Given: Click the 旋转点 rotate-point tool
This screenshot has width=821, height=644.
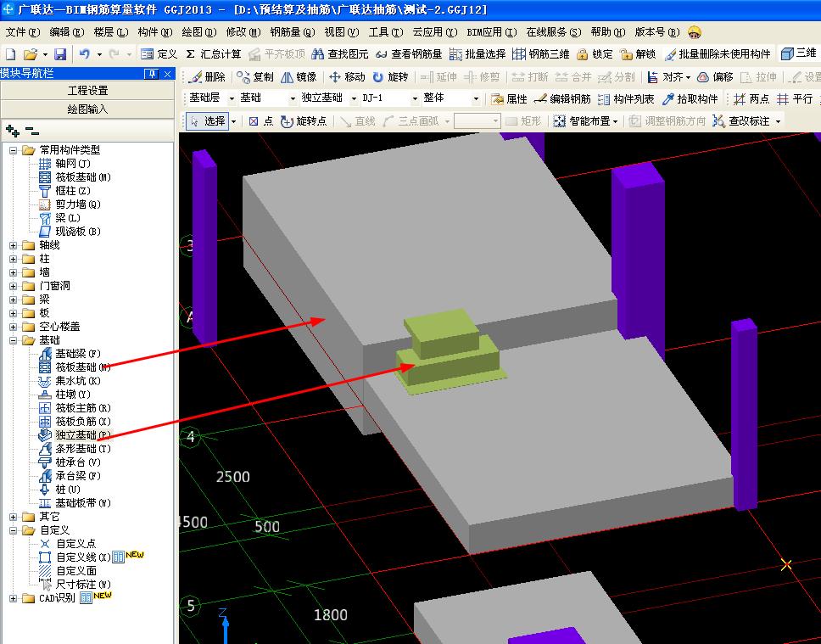Looking at the screenshot, I should coord(304,121).
